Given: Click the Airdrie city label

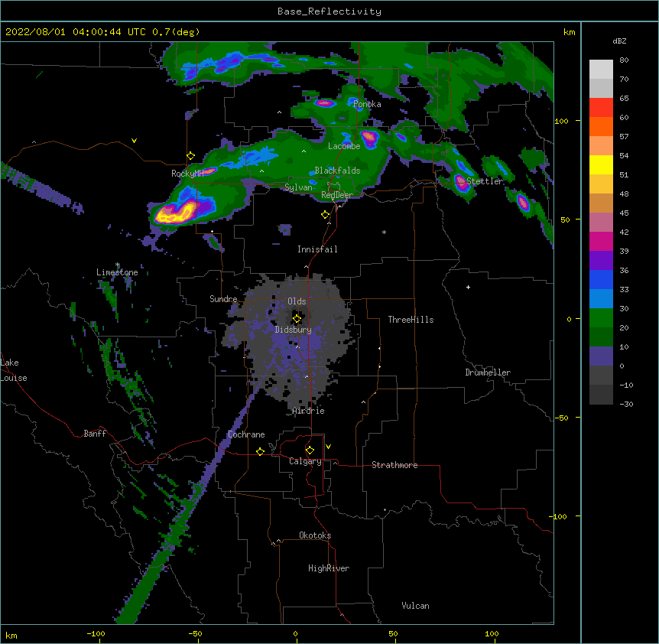Looking at the screenshot, I should (309, 411).
